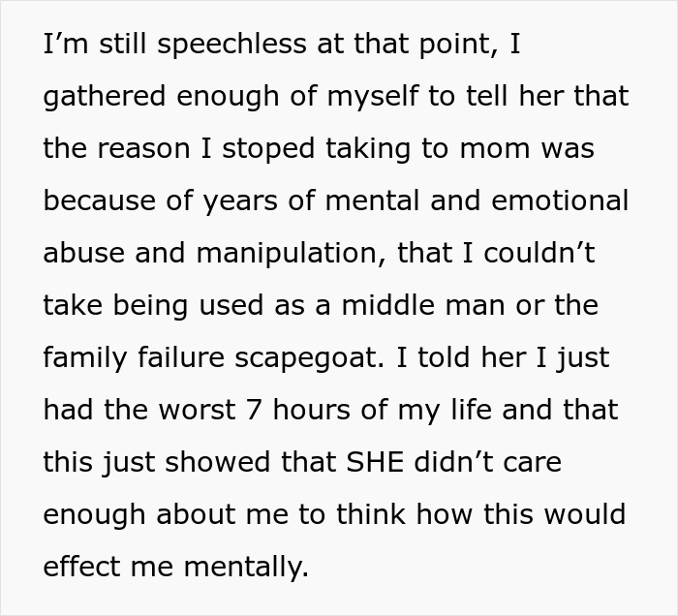Image resolution: width=678 pixels, height=616 pixels.
Task: Click the word "mentally" in the last line
Action: pos(246,567)
